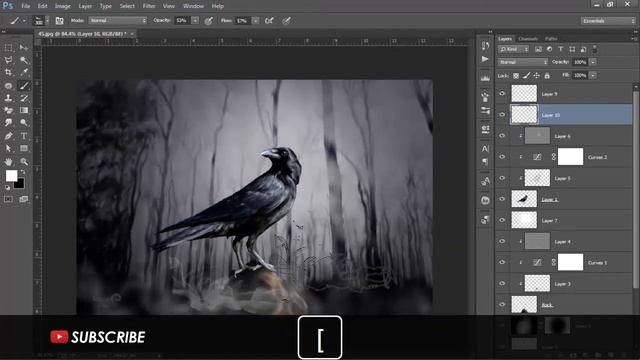Select the Smudge tool
640x360 pixels.
8,122
